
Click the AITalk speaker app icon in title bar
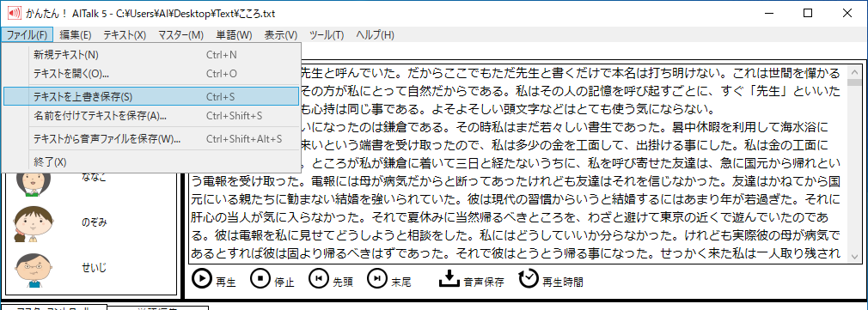pyautogui.click(x=14, y=13)
